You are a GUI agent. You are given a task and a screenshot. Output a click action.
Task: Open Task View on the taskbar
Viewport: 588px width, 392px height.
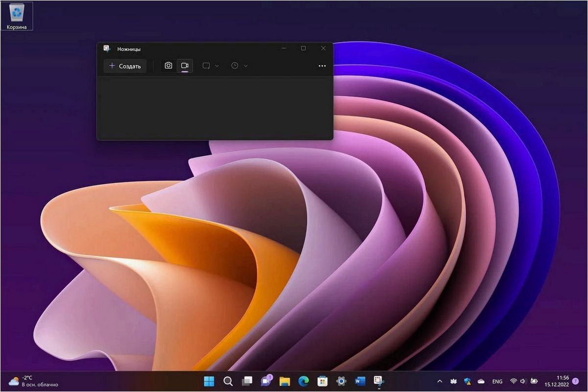pyautogui.click(x=247, y=381)
